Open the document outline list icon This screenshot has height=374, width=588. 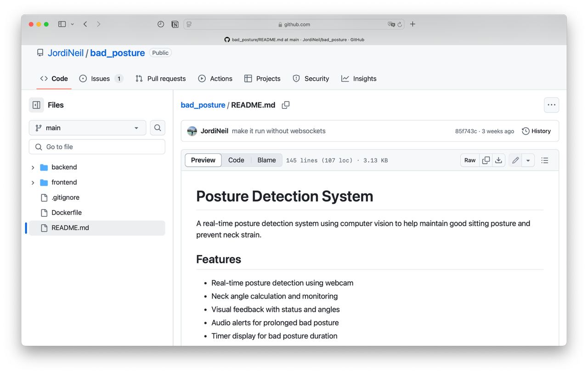tap(545, 160)
